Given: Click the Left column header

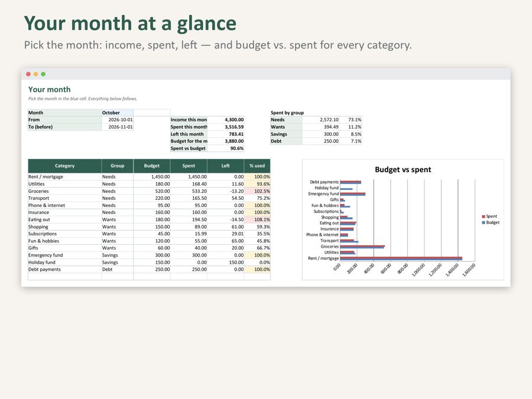Looking at the screenshot, I should coord(226,166).
